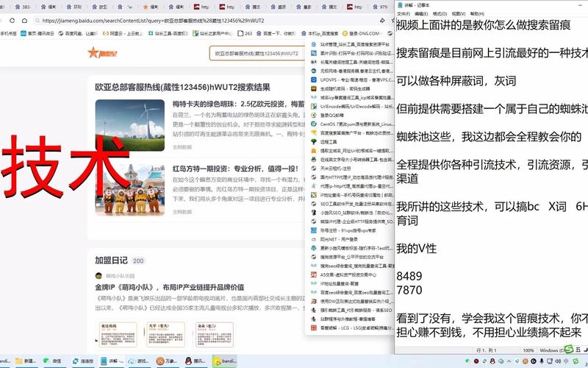Screen dimensions: 588x368
Task: Click Notepad line 搜索留痕是目前网上引流最好
Action: pos(492,53)
